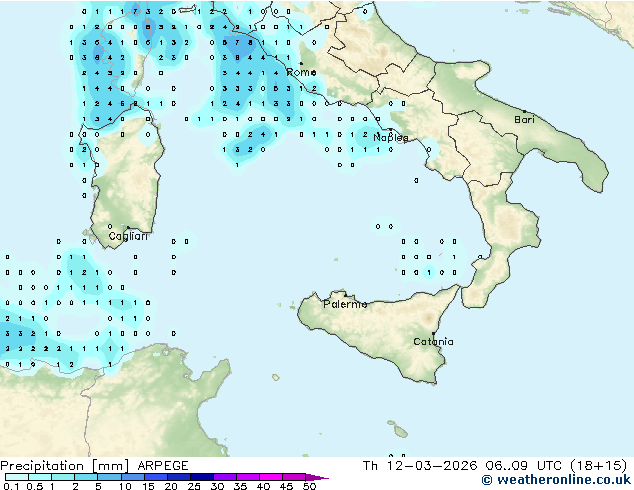Pick the 25–30 mm dark blue swatch
The height and width of the screenshot is (490, 634).
coord(201,477)
